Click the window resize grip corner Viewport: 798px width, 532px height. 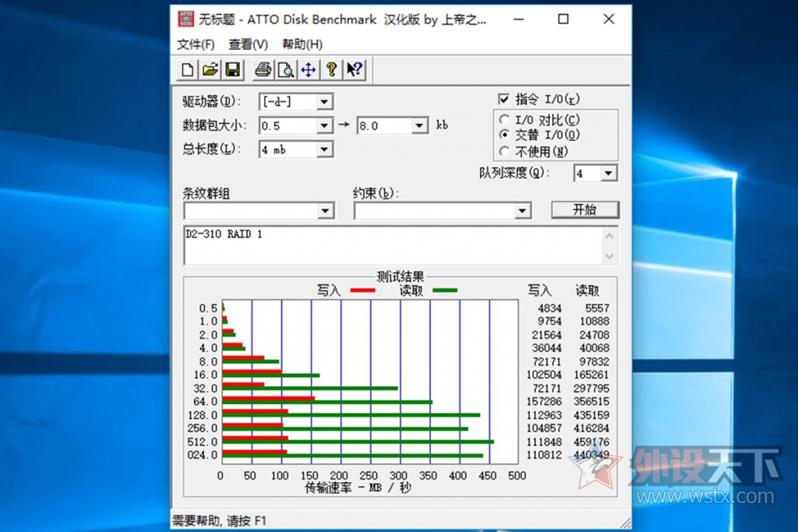tap(626, 523)
